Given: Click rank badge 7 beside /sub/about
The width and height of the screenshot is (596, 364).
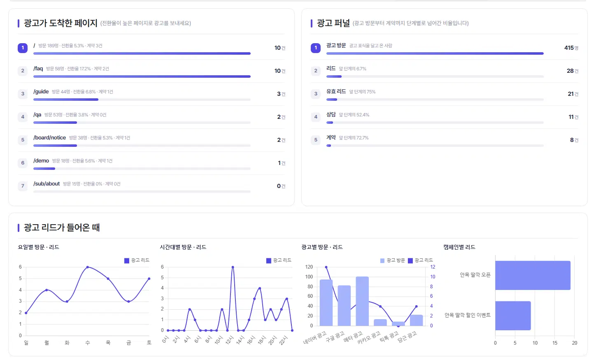Looking at the screenshot, I should tap(23, 186).
